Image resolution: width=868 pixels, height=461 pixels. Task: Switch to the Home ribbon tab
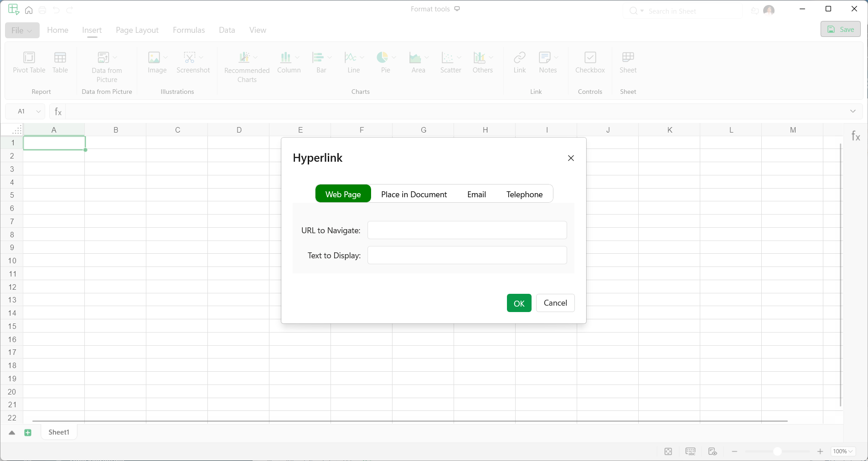click(x=58, y=30)
